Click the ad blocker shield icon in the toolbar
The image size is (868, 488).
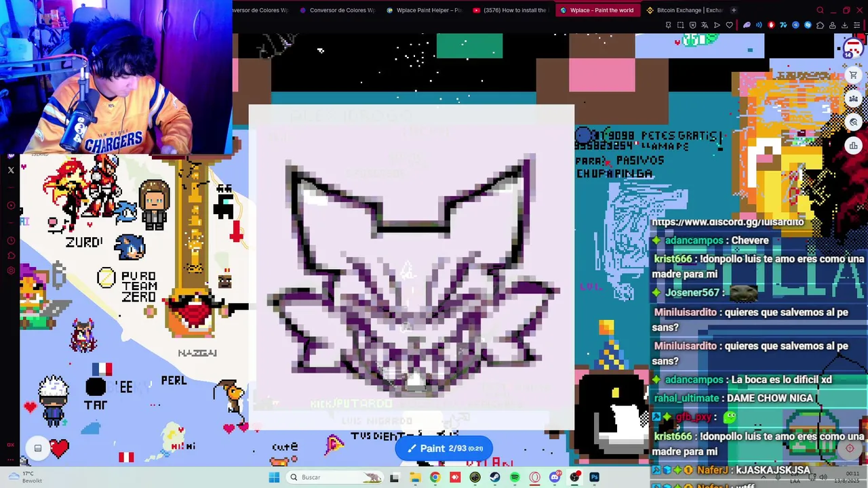[x=692, y=25]
